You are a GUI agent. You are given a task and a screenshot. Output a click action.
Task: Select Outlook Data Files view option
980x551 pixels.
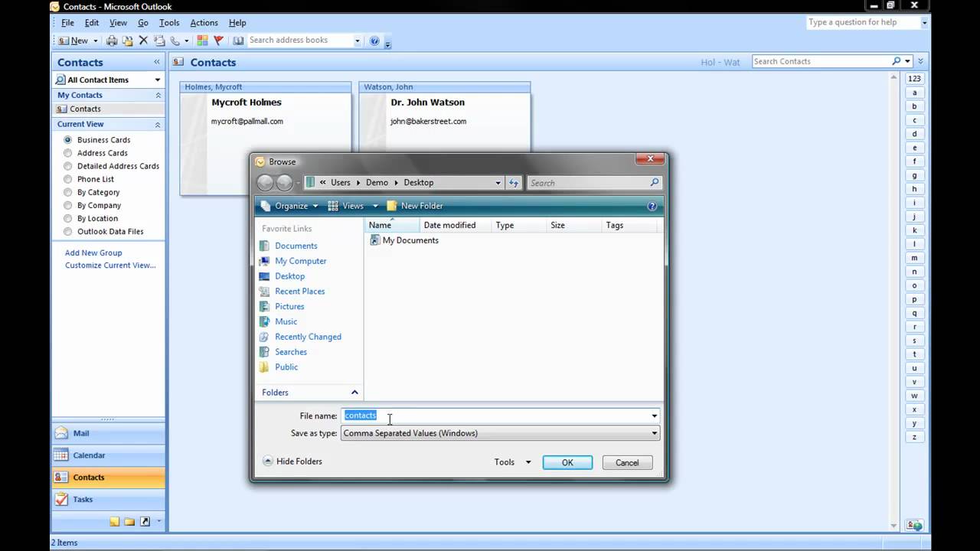click(x=103, y=231)
